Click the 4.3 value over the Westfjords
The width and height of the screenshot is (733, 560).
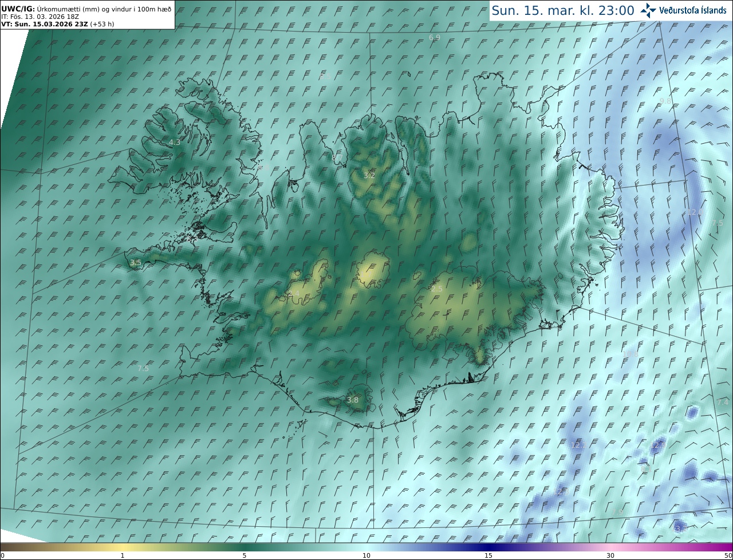(x=175, y=142)
